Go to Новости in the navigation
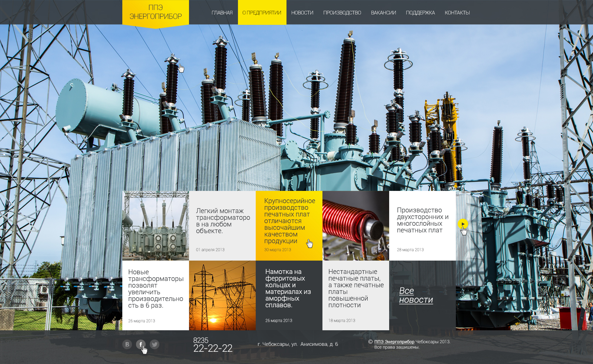593x364 pixels. [302, 13]
